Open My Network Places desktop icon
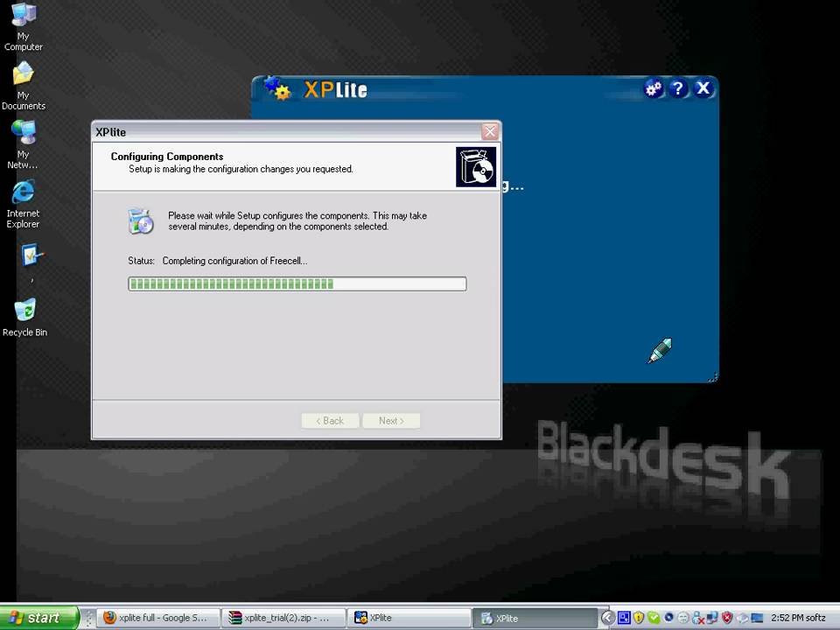 [x=23, y=144]
